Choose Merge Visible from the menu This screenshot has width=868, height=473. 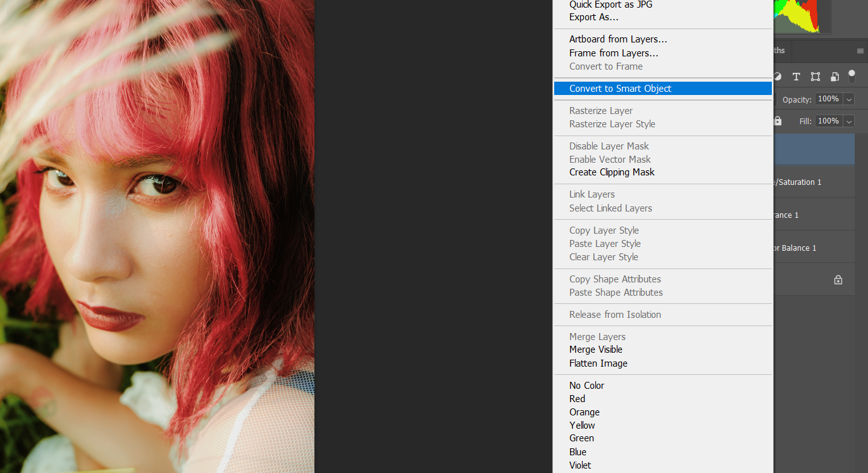[x=595, y=350]
